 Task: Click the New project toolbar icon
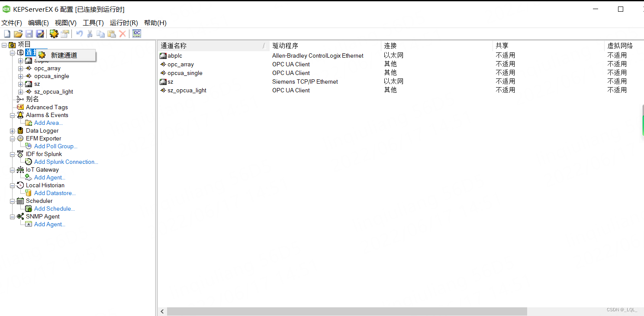click(7, 34)
